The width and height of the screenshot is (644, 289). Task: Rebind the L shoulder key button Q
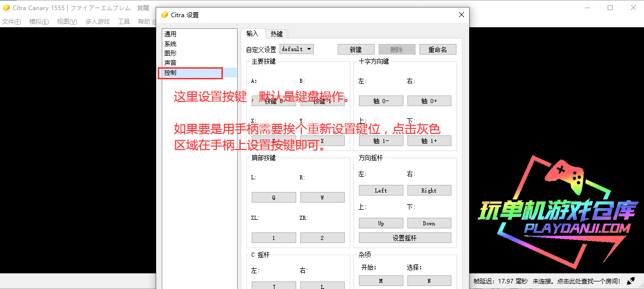[x=273, y=198]
